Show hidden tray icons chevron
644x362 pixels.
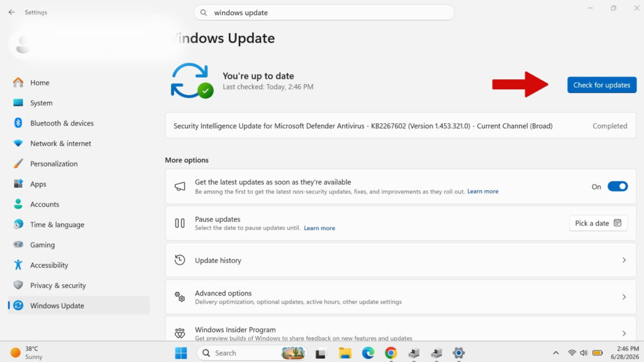556,353
